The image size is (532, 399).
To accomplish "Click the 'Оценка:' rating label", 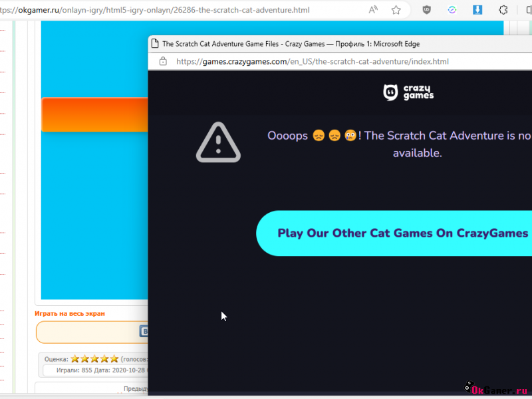I will coord(57,359).
